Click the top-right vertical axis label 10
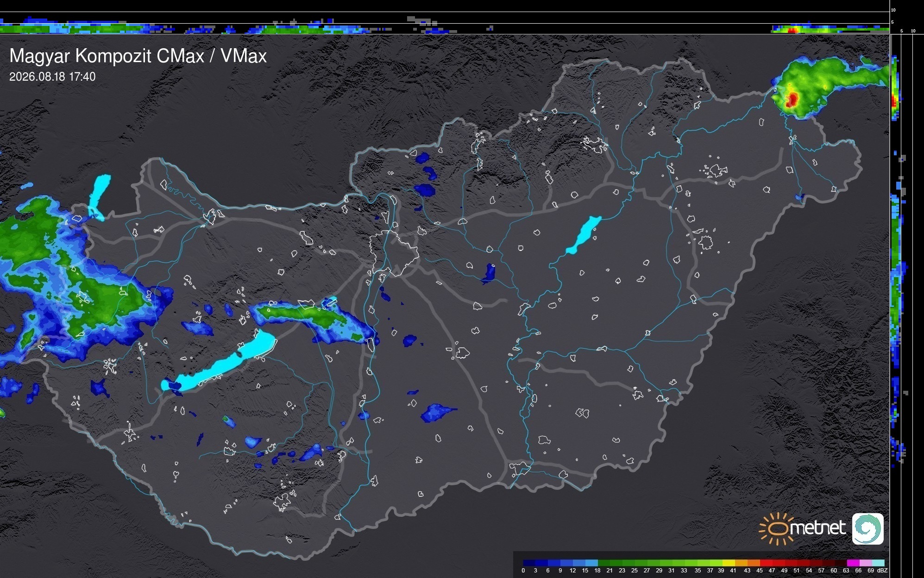The height and width of the screenshot is (578, 924). coord(893,10)
